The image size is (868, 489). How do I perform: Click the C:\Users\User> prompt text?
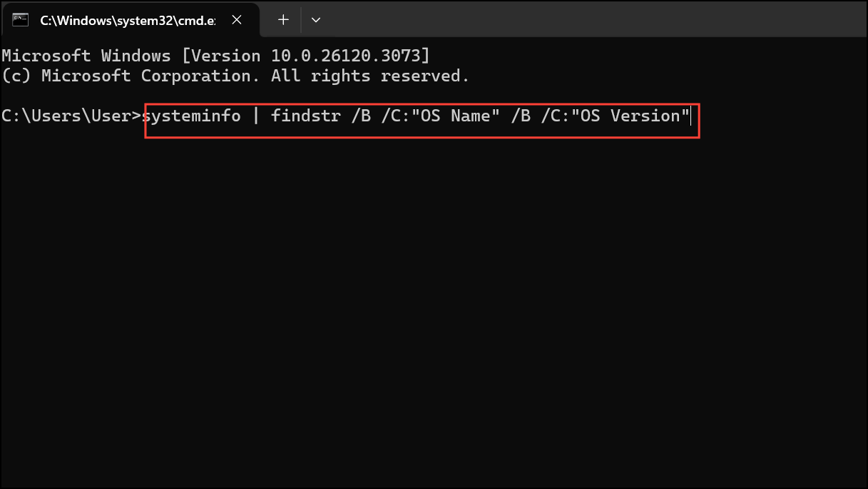coord(71,116)
